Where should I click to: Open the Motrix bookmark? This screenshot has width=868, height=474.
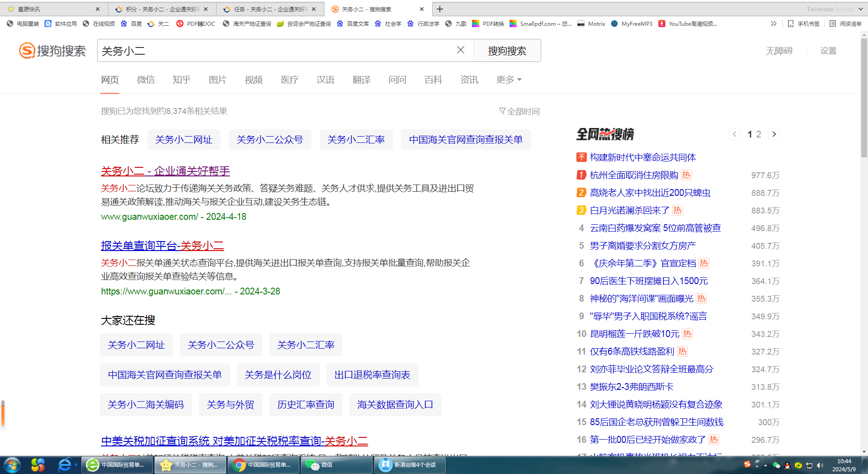(591, 24)
